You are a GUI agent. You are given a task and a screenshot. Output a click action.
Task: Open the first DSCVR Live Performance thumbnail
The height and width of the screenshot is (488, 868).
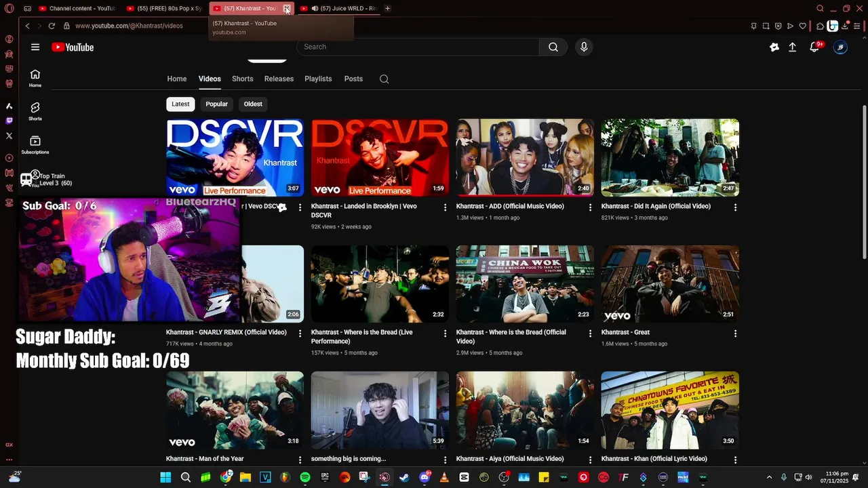235,158
